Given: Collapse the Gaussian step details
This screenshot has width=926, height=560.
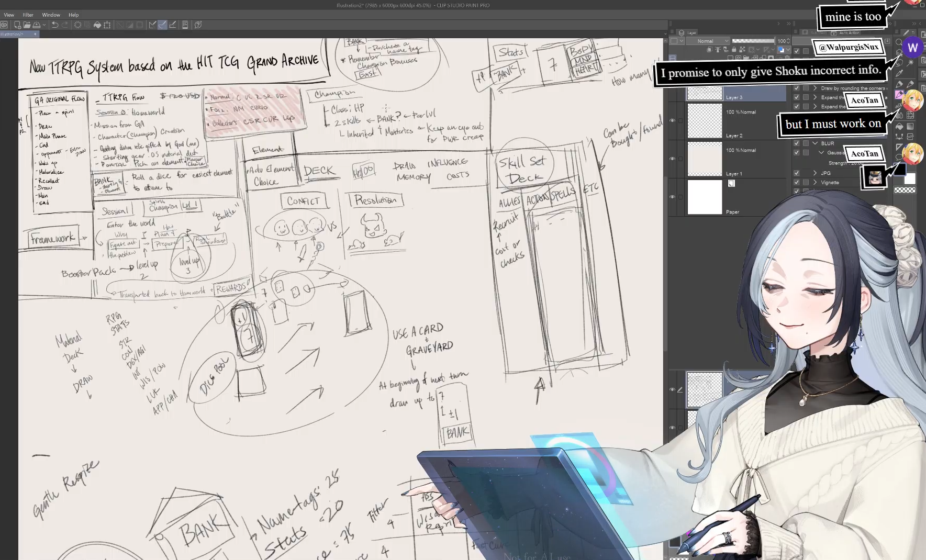Looking at the screenshot, I should pos(821,152).
